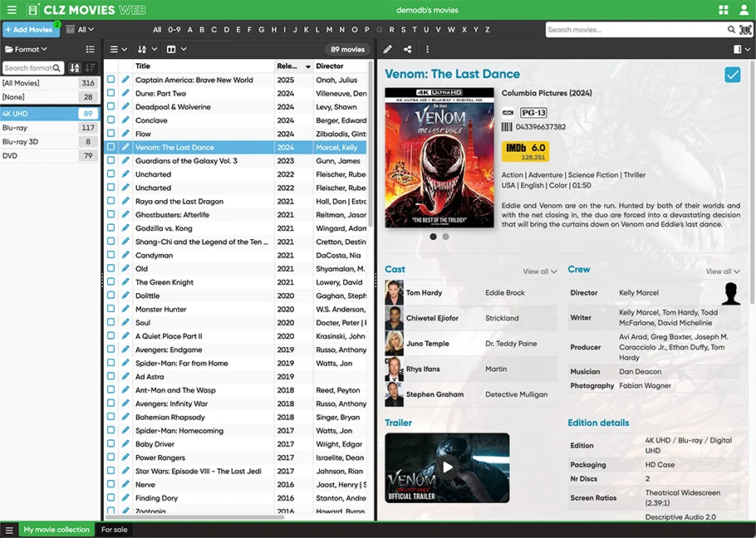
Task: Click edit pencil for Guardians of the Galaxy Vol. 3
Action: [125, 160]
